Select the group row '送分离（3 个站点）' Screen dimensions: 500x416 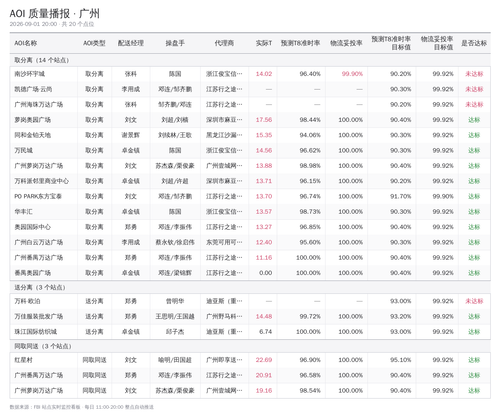tap(250, 287)
